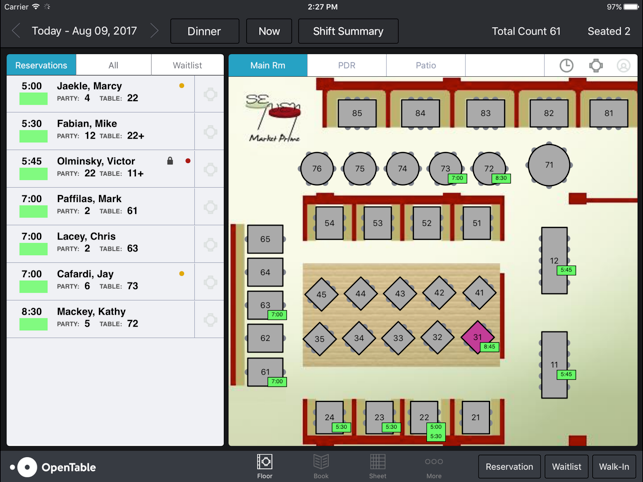This screenshot has height=482, width=643.
Task: Select magenta table 31 on floor plan
Action: pos(477,337)
